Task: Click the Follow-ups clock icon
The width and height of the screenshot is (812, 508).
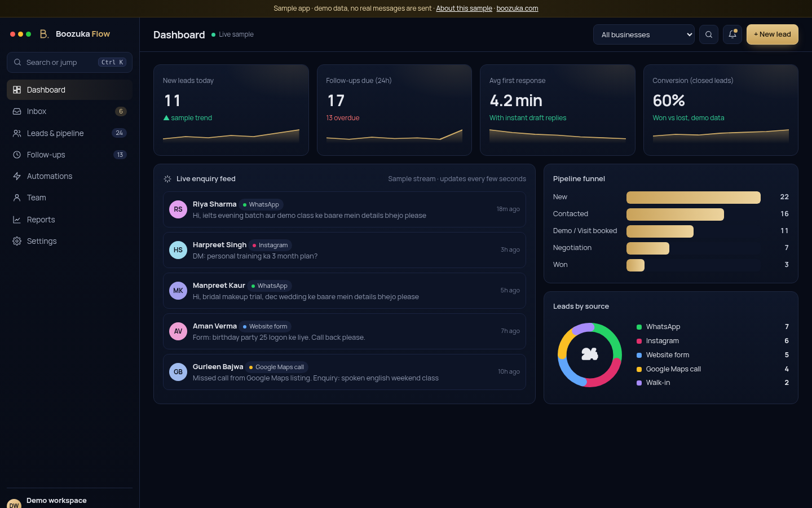Action: tap(17, 155)
